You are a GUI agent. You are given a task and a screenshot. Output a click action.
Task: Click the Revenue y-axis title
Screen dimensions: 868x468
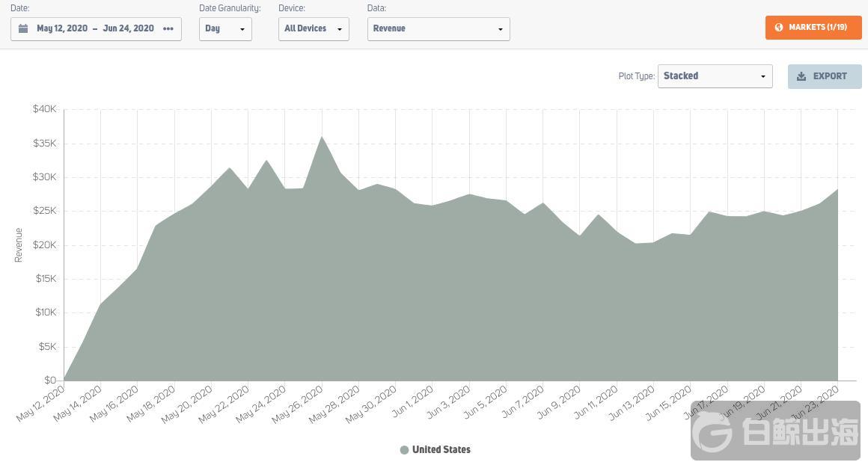click(19, 245)
